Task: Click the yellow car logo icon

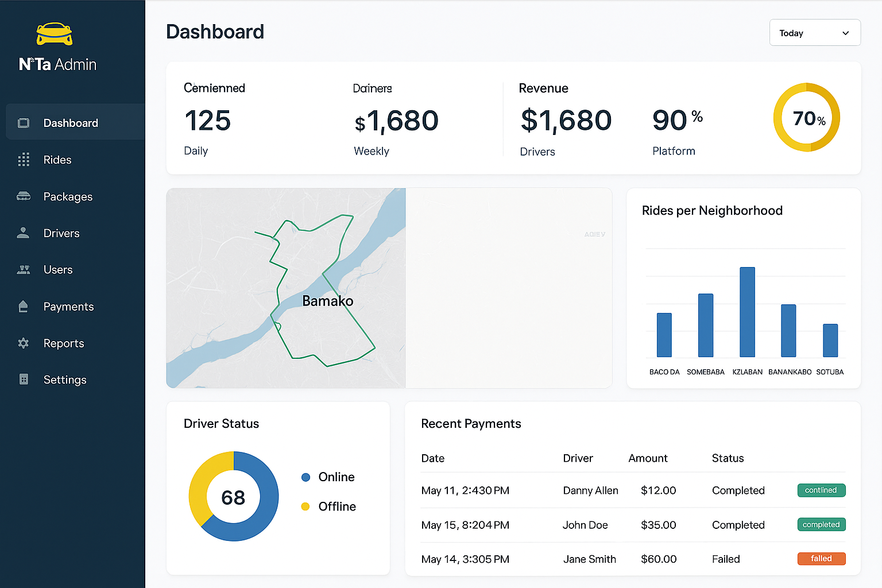Action: click(55, 34)
